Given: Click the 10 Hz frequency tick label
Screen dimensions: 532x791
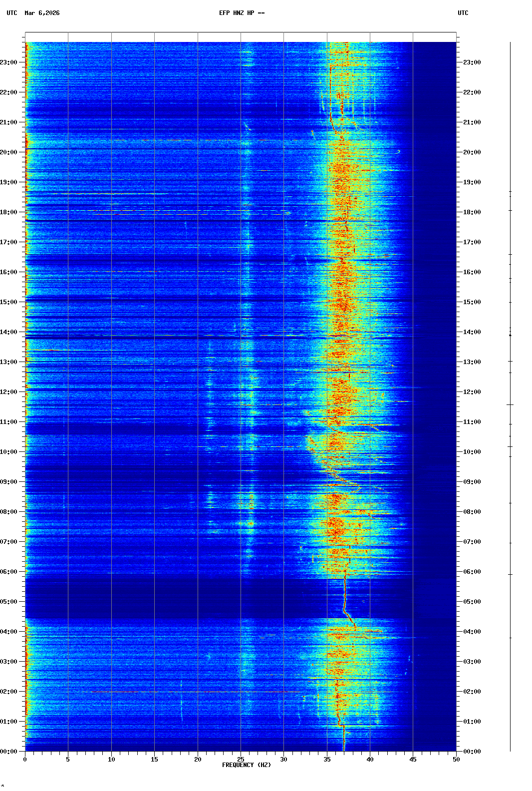Looking at the screenshot, I should (x=111, y=760).
